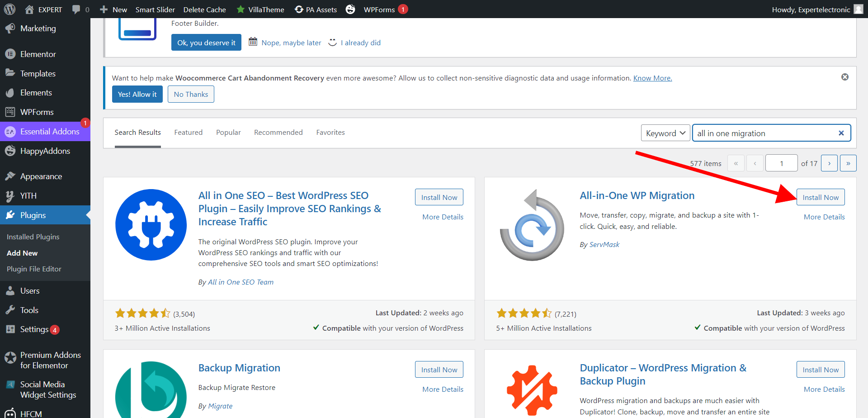Viewport: 868px width, 418px height.
Task: Open WPForms in the sidebar
Action: tap(45, 112)
